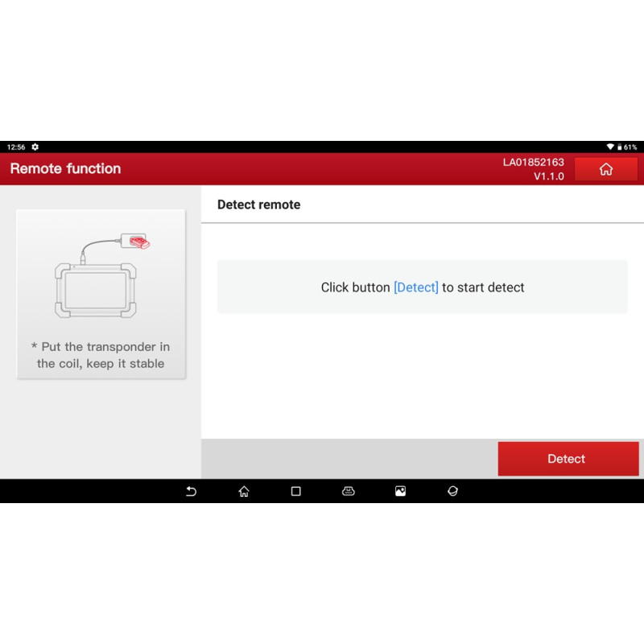Tap the battery 61% indicator
The image size is (644, 644).
626,147
